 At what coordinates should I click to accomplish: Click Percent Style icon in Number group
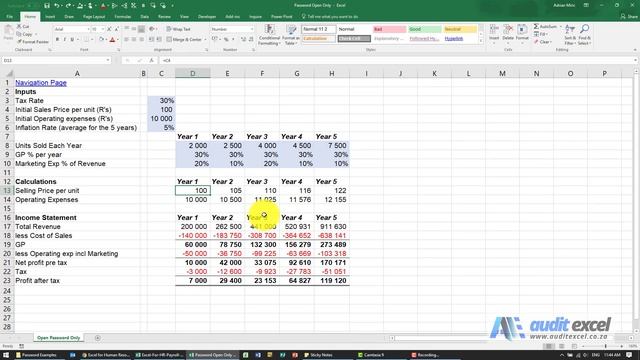point(226,40)
